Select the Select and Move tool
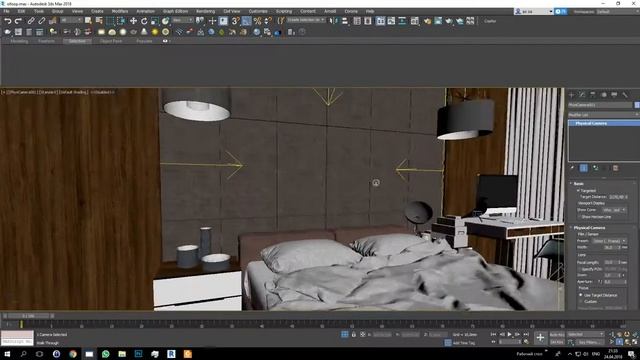The height and width of the screenshot is (360, 640). [x=133, y=21]
